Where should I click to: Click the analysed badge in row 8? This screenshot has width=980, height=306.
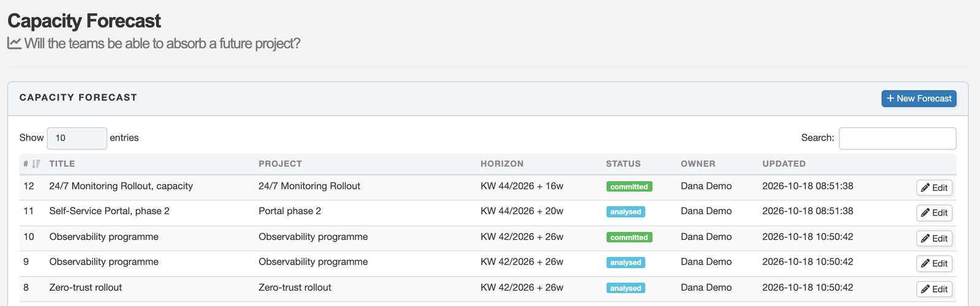625,288
